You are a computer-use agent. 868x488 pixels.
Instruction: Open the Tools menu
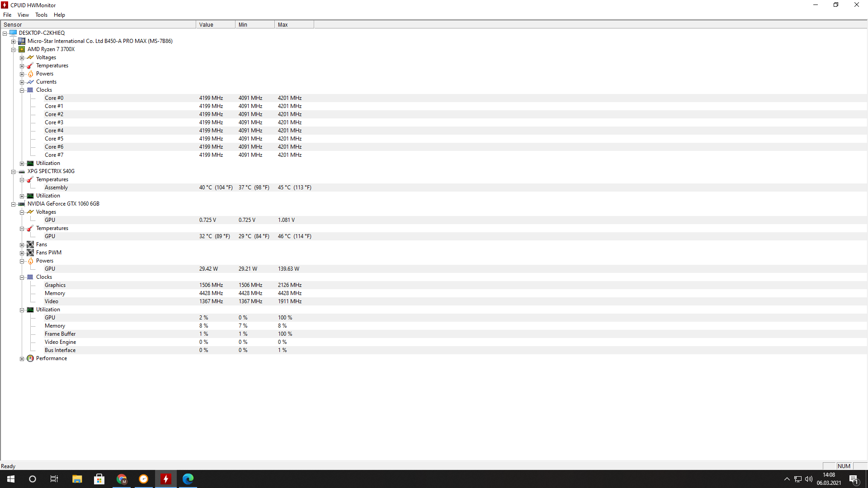click(41, 15)
